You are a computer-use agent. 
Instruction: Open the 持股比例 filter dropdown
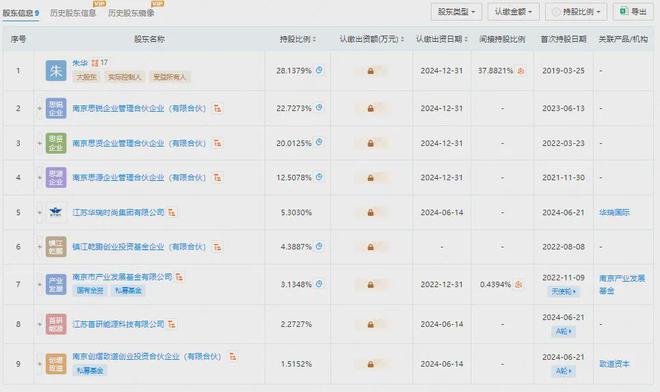click(576, 12)
